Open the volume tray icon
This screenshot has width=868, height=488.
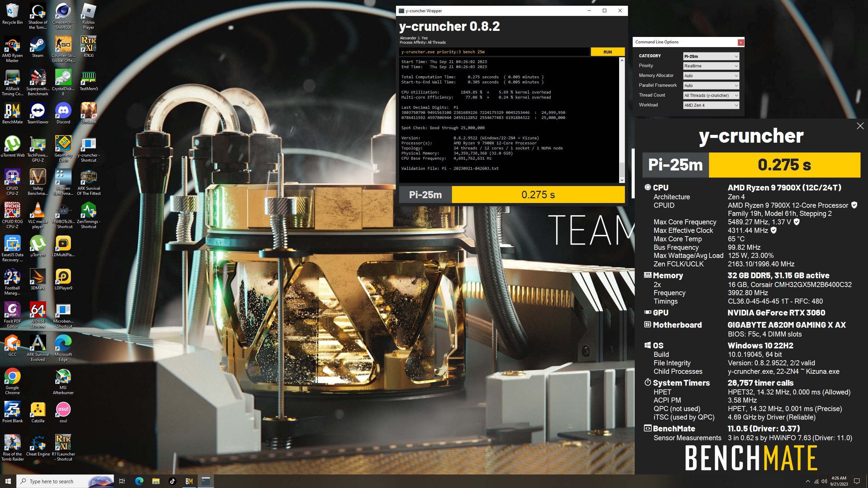pos(824,481)
